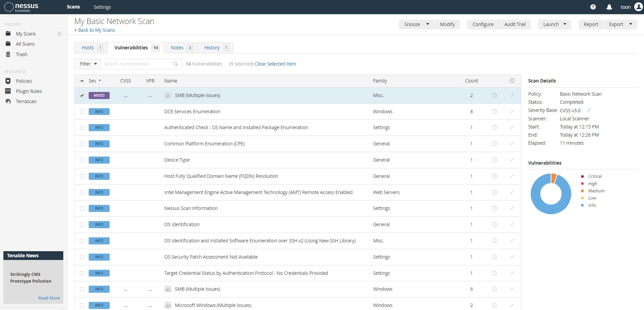Open notifications bell icon
This screenshot has height=310, width=644.
click(609, 7)
